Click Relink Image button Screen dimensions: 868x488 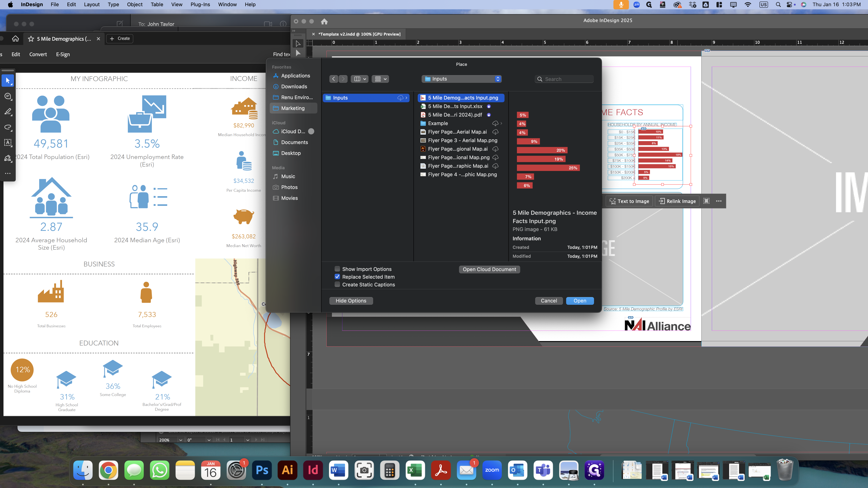677,201
